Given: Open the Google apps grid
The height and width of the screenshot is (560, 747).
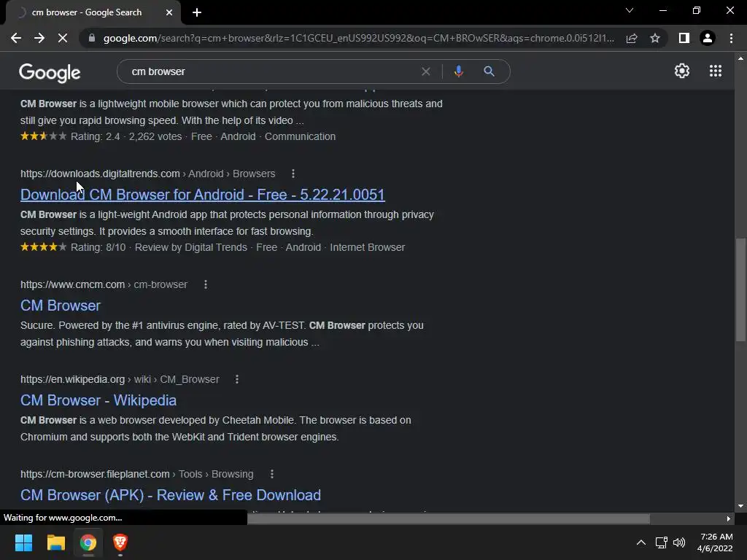Looking at the screenshot, I should click(716, 71).
